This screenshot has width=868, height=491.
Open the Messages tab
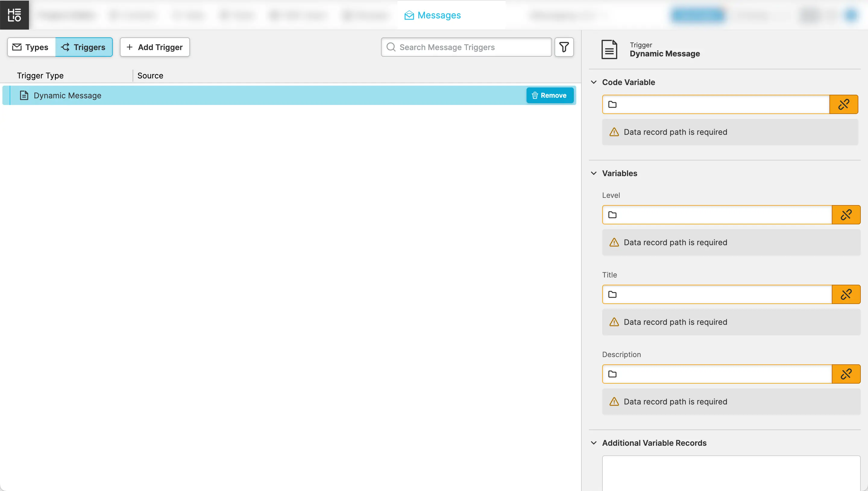(433, 15)
